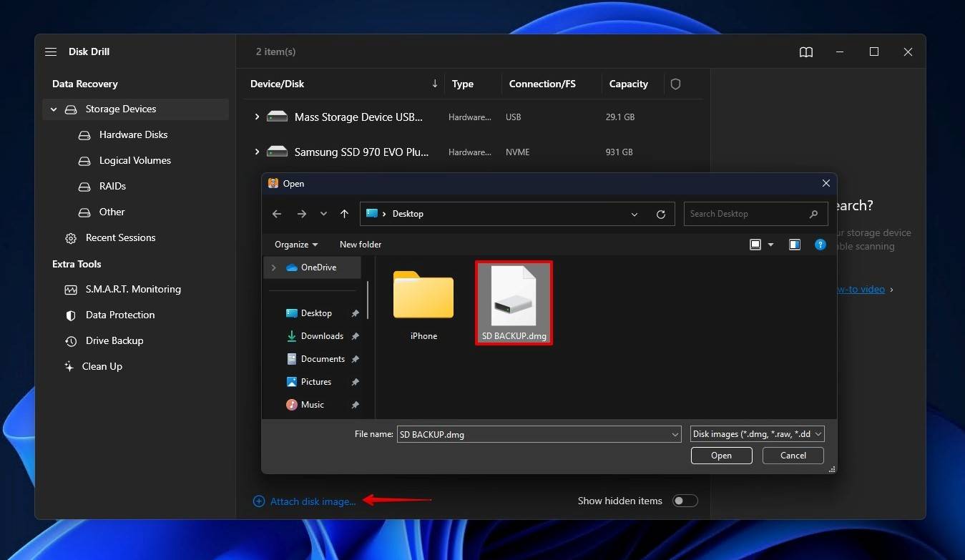The height and width of the screenshot is (560, 965).
Task: Click the RAIDs drive icon
Action: point(84,187)
